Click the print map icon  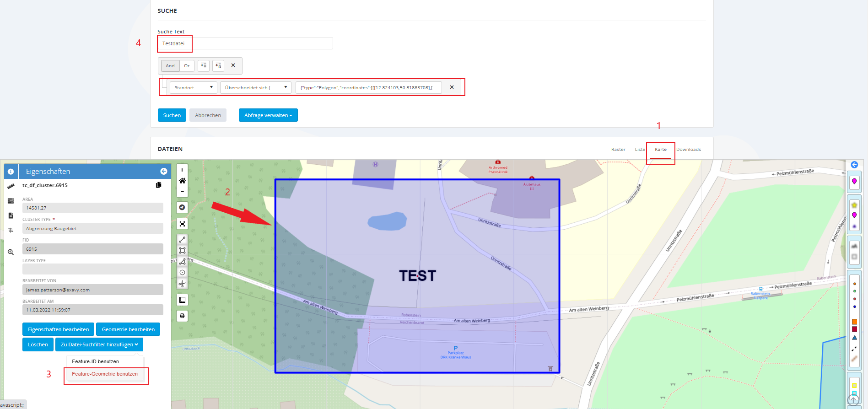(182, 316)
